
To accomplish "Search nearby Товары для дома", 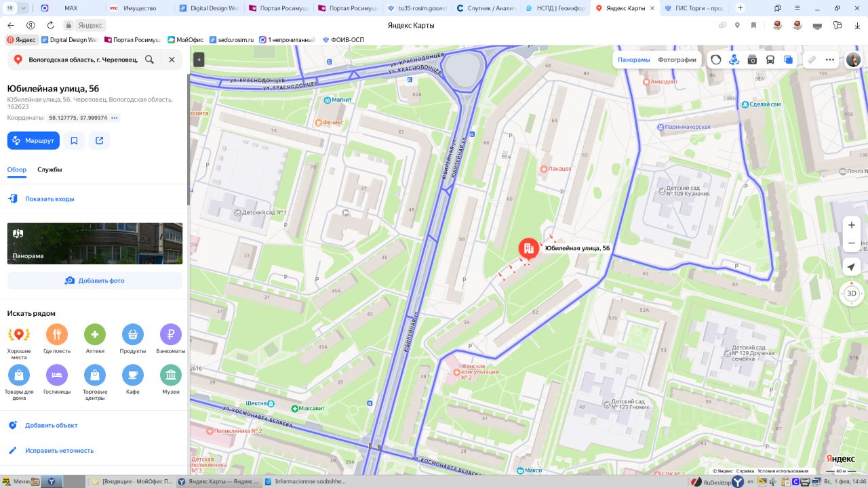I will (19, 382).
